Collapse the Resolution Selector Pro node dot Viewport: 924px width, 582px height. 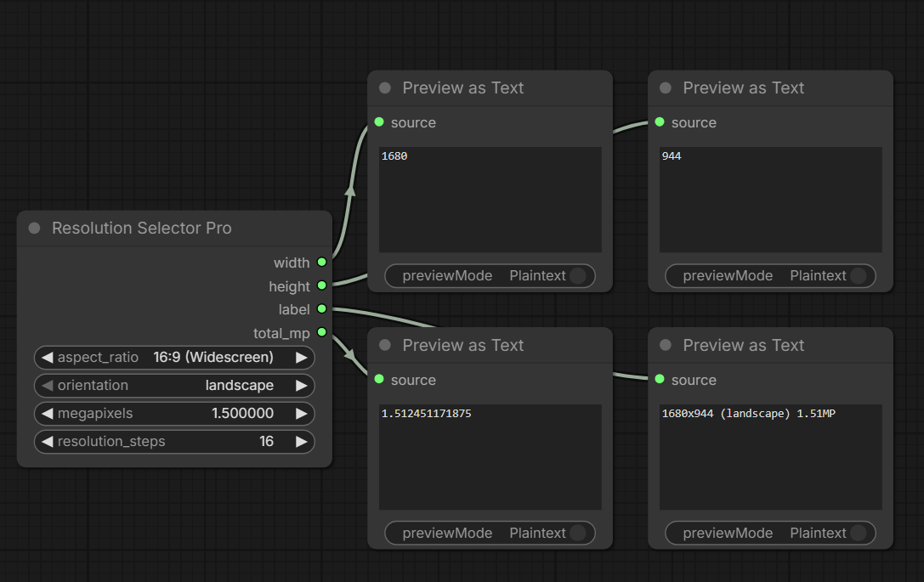coord(34,228)
